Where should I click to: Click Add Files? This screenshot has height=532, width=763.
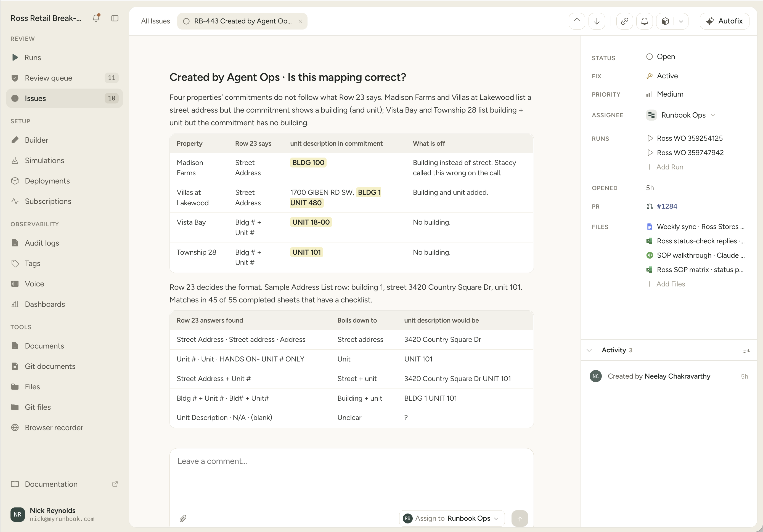click(x=666, y=284)
